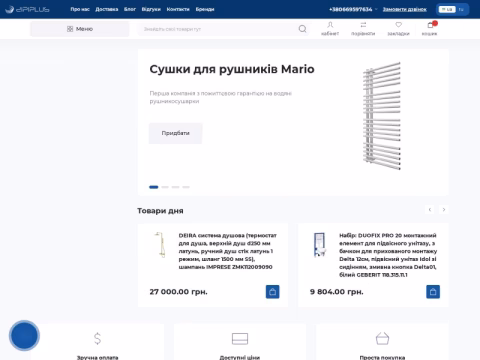This screenshot has width=480, height=360.
Task: Focus the product search input field
Action: [218, 29]
